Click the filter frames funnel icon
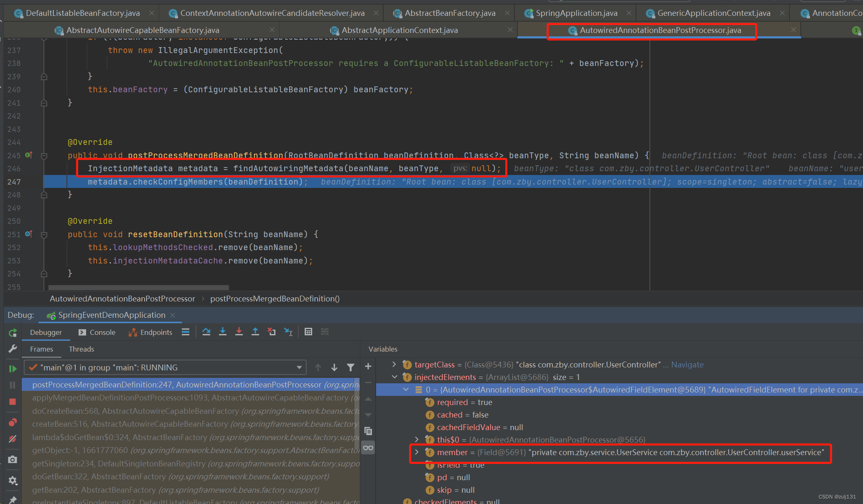This screenshot has width=863, height=504. [x=351, y=367]
